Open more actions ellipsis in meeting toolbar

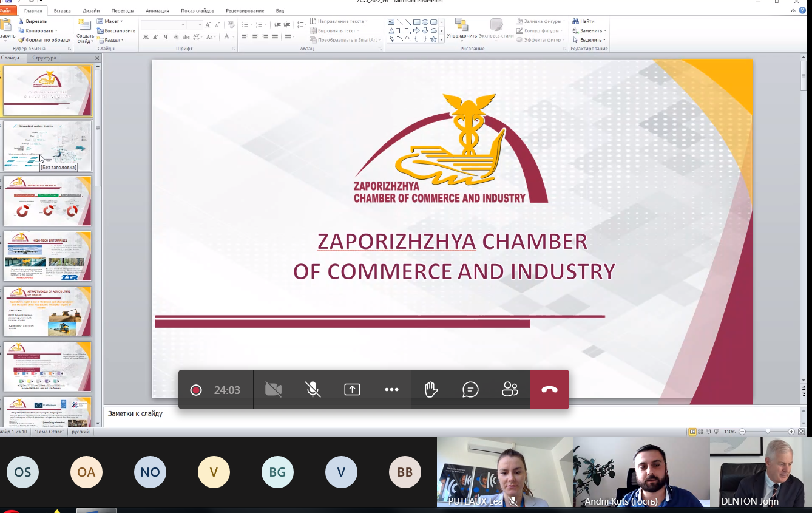pos(391,390)
